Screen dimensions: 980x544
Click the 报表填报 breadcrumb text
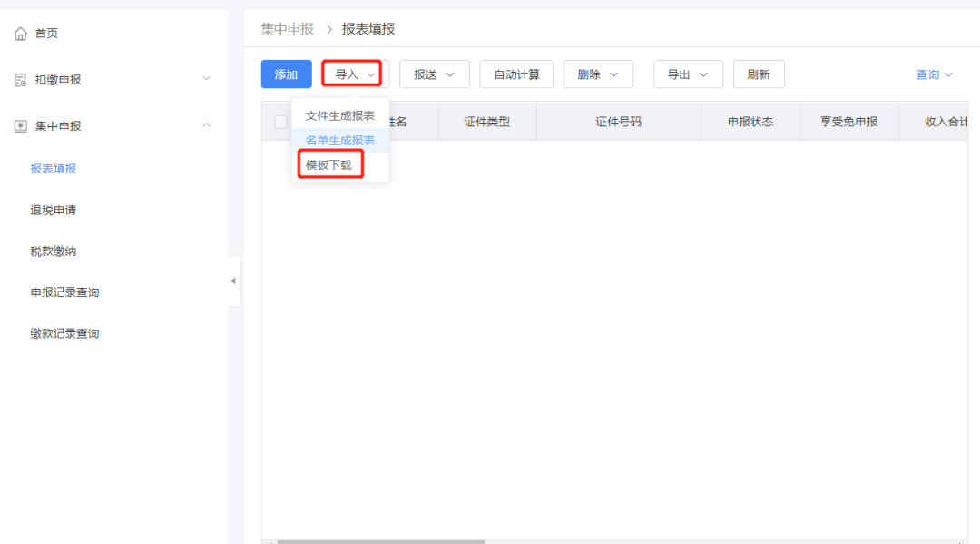tap(368, 29)
